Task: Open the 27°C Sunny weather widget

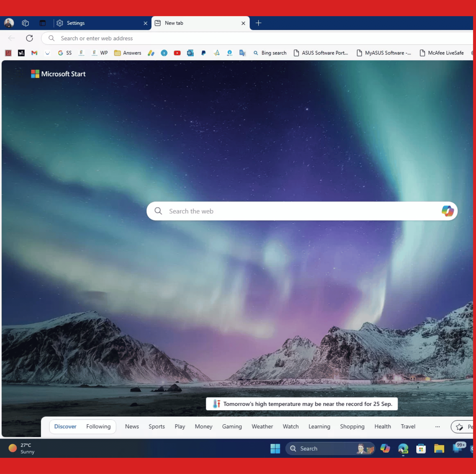Action: pos(21,448)
